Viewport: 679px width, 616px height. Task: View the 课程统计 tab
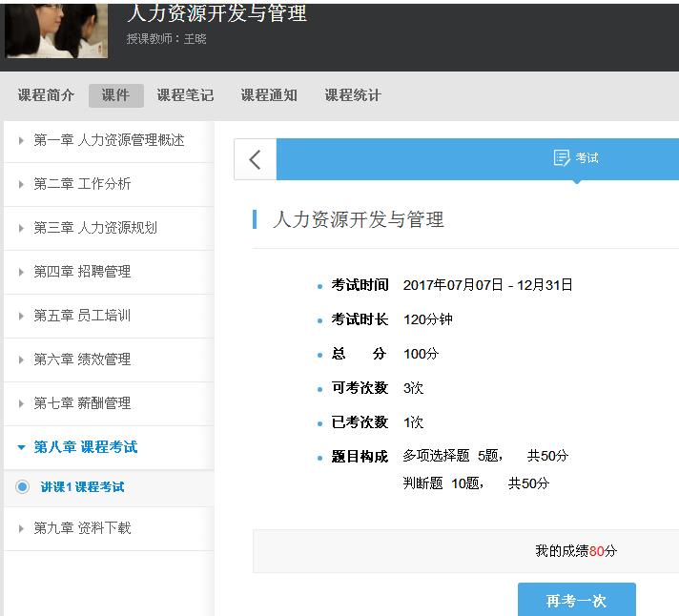coord(353,95)
